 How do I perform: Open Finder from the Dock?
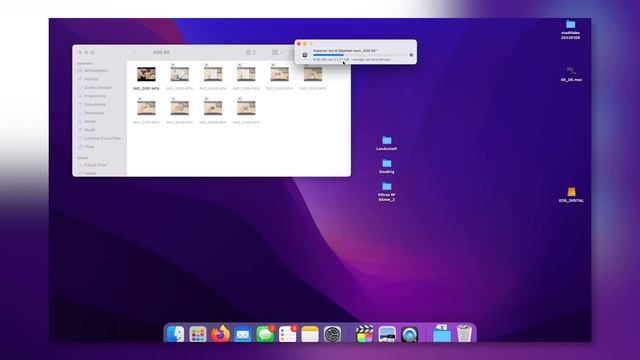(x=176, y=334)
